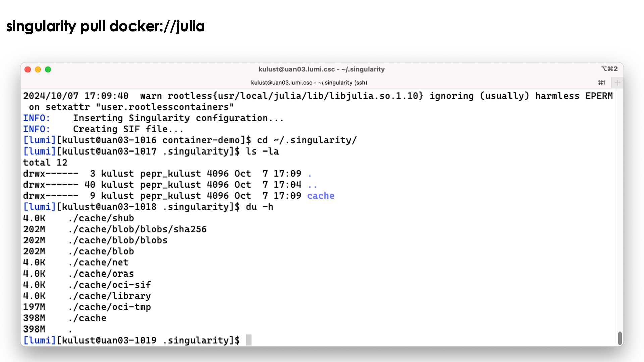Image resolution: width=644 pixels, height=362 pixels.
Task: Click the ⌘1 tab shortcut label
Action: click(602, 83)
